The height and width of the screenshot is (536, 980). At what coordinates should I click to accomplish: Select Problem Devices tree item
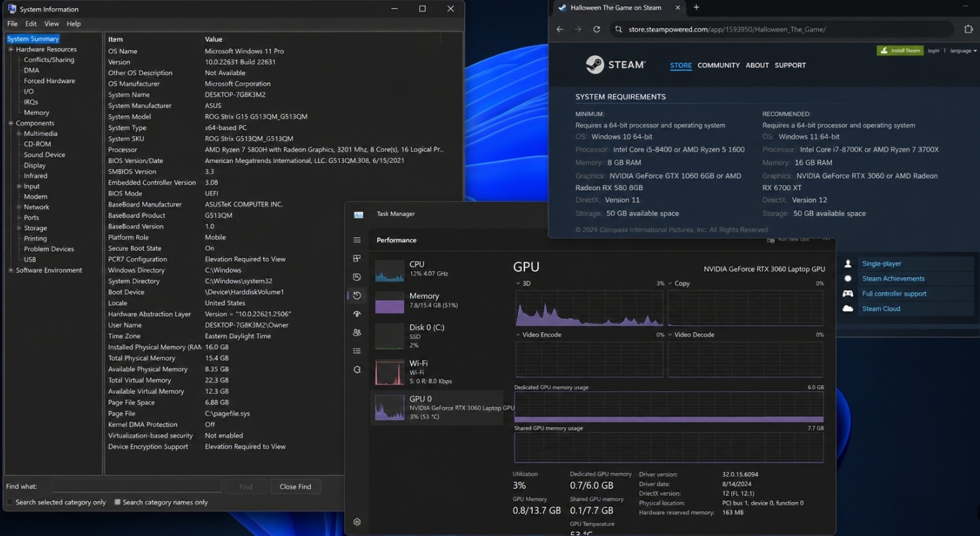[49, 249]
